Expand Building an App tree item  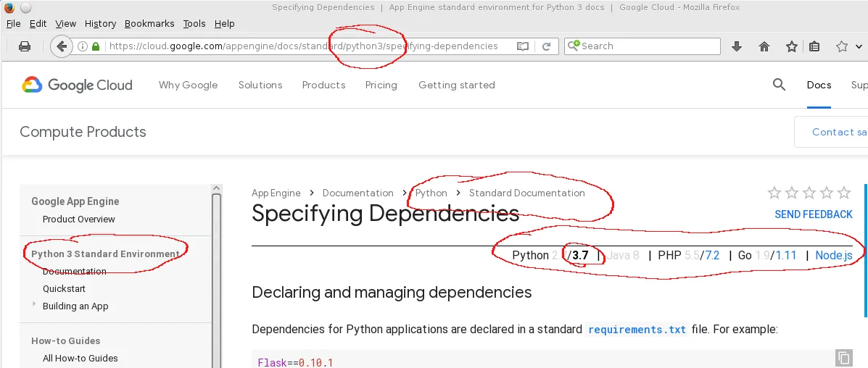tap(34, 305)
